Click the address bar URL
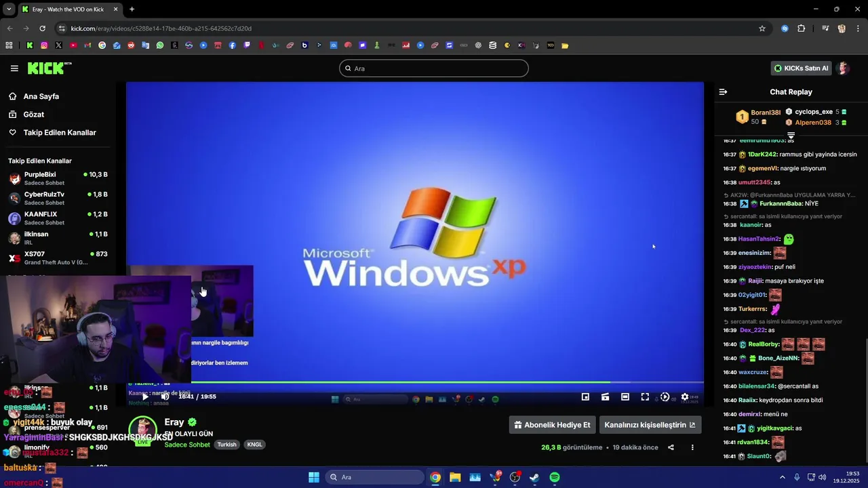Viewport: 868px width, 488px height. [161, 28]
